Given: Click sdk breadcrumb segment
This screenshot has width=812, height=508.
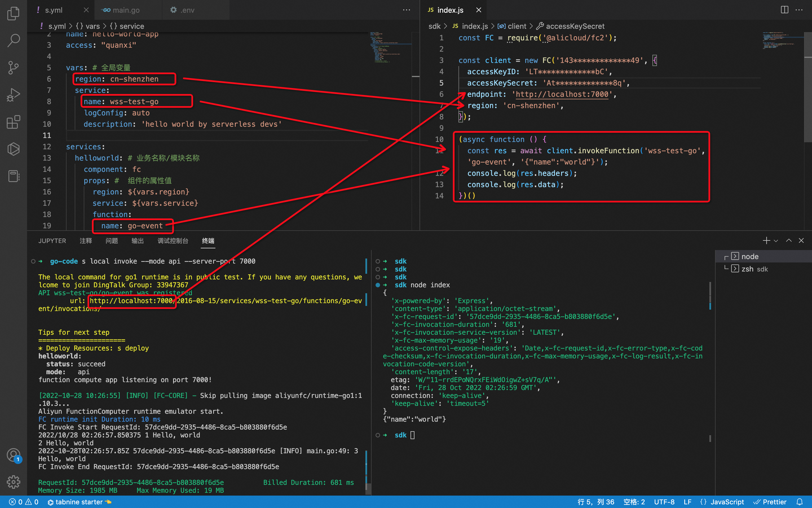Looking at the screenshot, I should (x=434, y=26).
